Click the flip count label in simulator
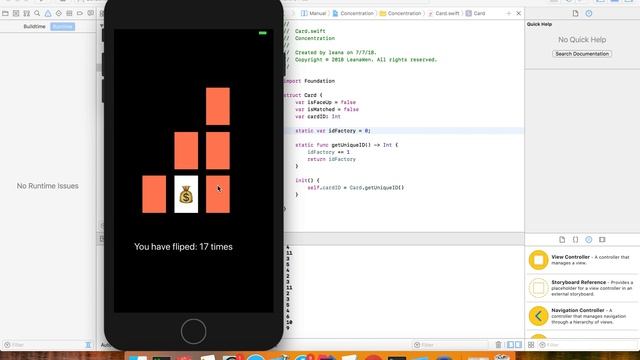This screenshot has width=640, height=360. point(183,247)
